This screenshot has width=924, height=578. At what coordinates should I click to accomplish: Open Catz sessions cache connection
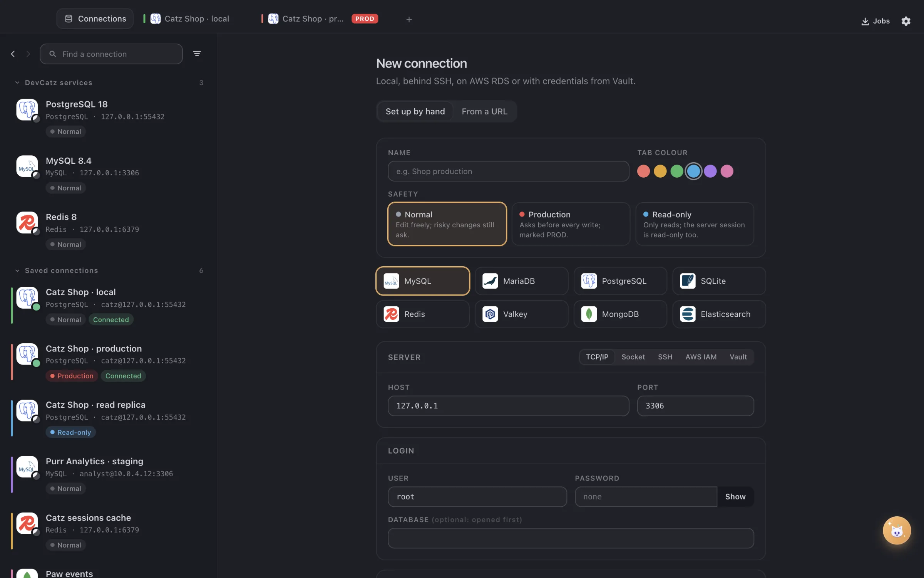(109, 531)
